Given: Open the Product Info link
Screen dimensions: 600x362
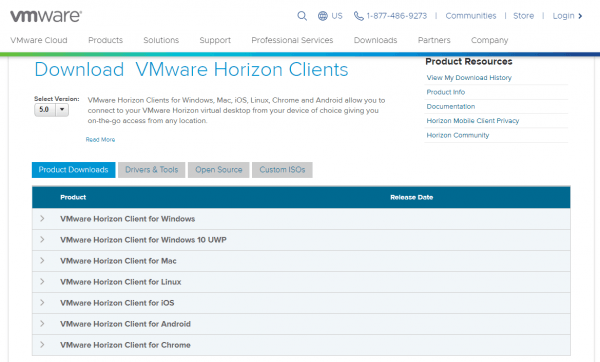Looking at the screenshot, I should pos(445,92).
